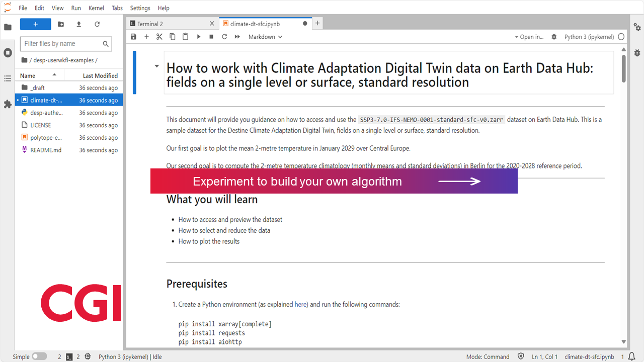
Task: Select the _draft folder
Action: point(69,87)
